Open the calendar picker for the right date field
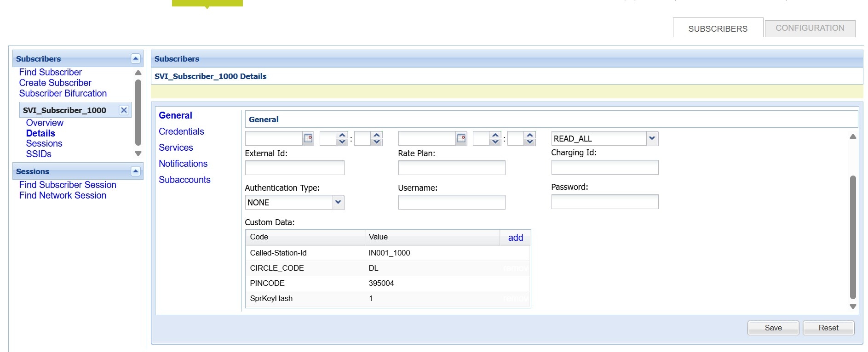The image size is (868, 352). click(x=461, y=138)
